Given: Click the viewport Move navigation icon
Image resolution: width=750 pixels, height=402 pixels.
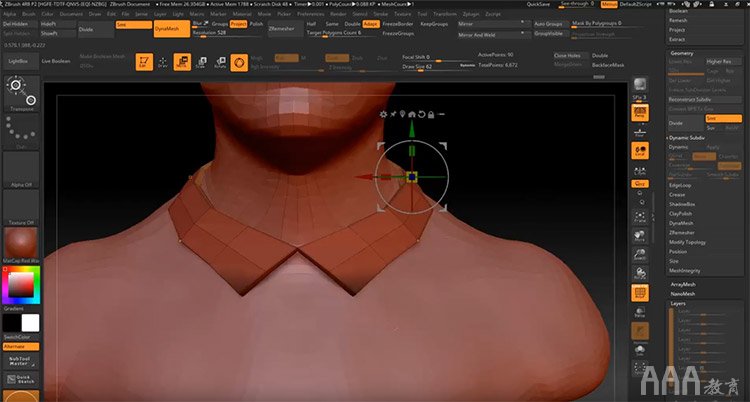Looking at the screenshot, I should [x=640, y=235].
